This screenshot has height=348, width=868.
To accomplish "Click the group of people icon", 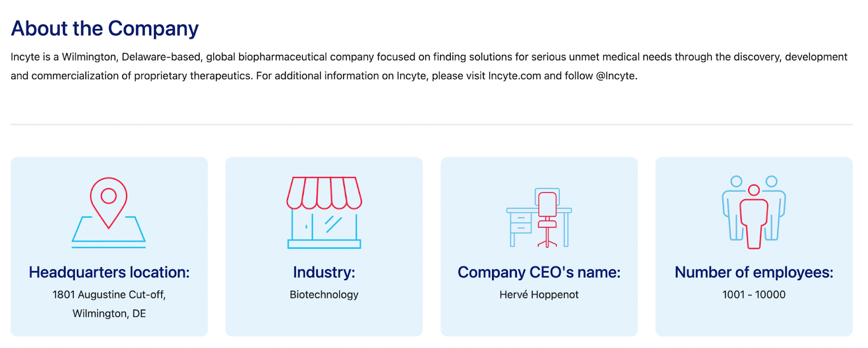I will 754,212.
